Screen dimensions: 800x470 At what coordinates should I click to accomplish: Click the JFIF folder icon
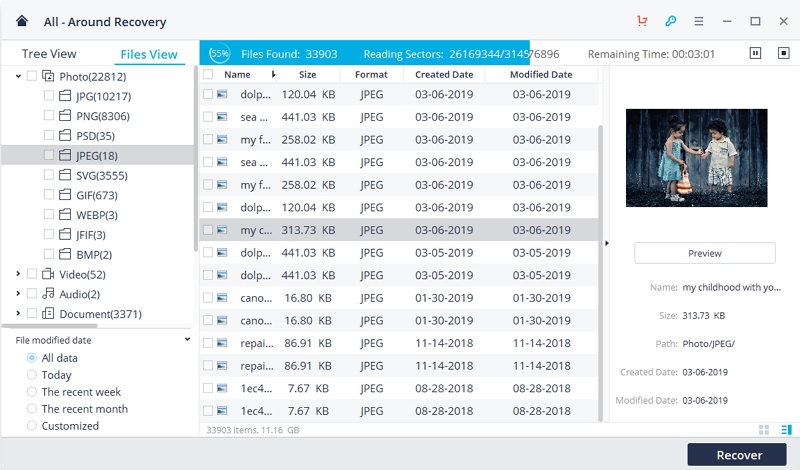(65, 235)
